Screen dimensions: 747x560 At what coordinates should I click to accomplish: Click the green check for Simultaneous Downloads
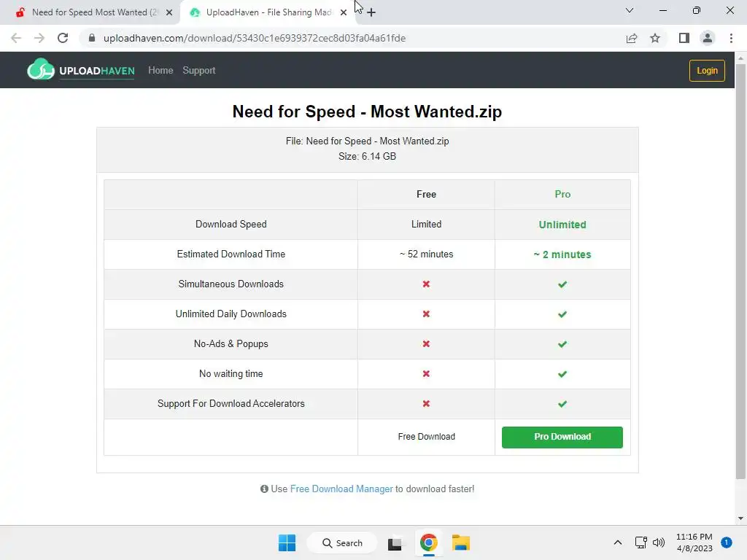[562, 284]
